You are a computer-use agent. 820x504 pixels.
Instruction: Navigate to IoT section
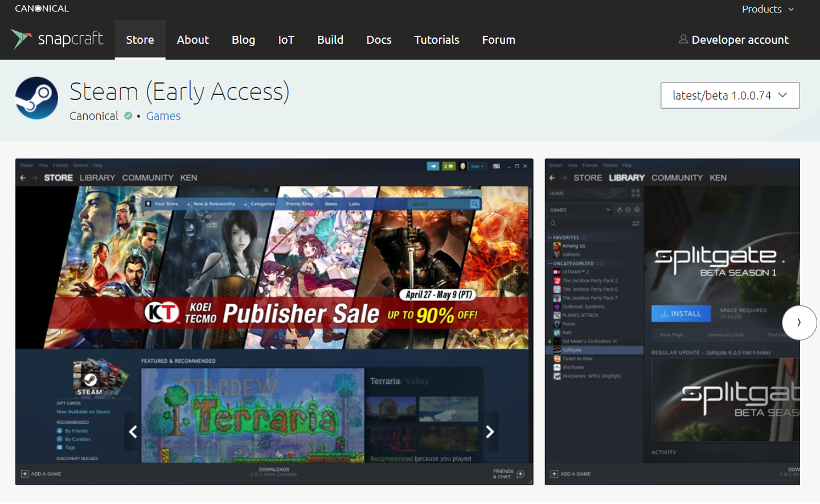[x=286, y=40]
